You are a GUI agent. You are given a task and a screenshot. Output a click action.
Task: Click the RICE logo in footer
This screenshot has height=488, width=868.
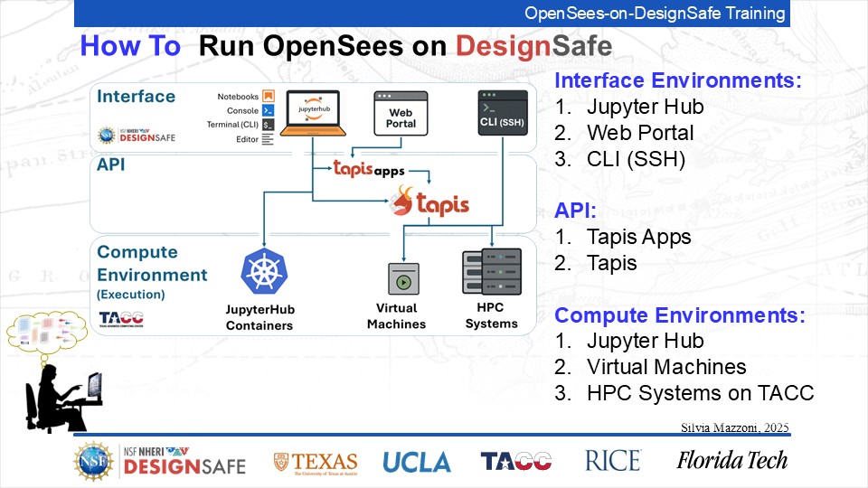pos(613,461)
